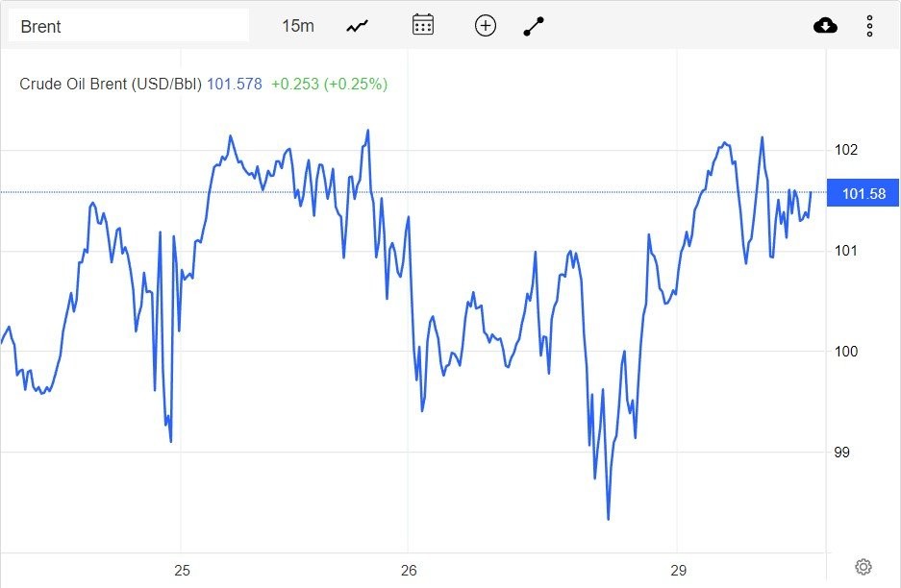
Task: Open the calendar date range picker
Action: pyautogui.click(x=423, y=26)
